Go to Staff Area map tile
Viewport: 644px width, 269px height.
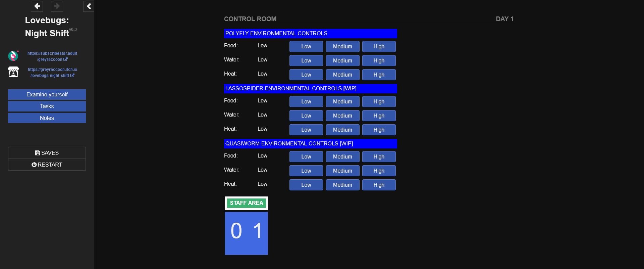pos(247,203)
